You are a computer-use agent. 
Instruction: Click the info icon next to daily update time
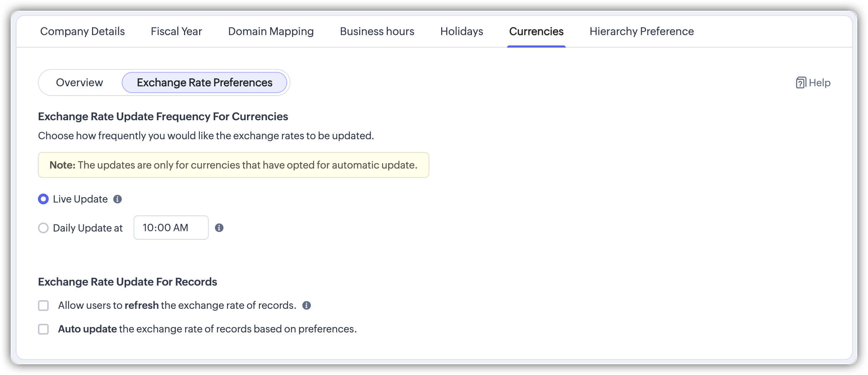(x=219, y=228)
